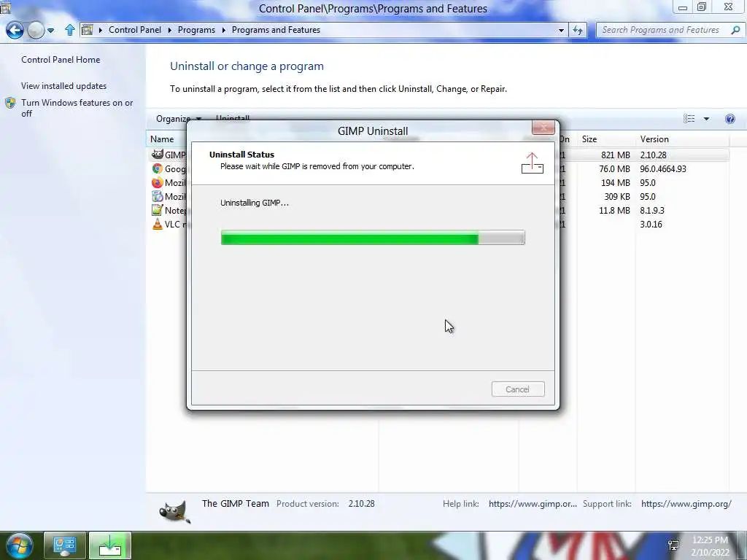Select the VLC cone icon in list

[x=158, y=224]
